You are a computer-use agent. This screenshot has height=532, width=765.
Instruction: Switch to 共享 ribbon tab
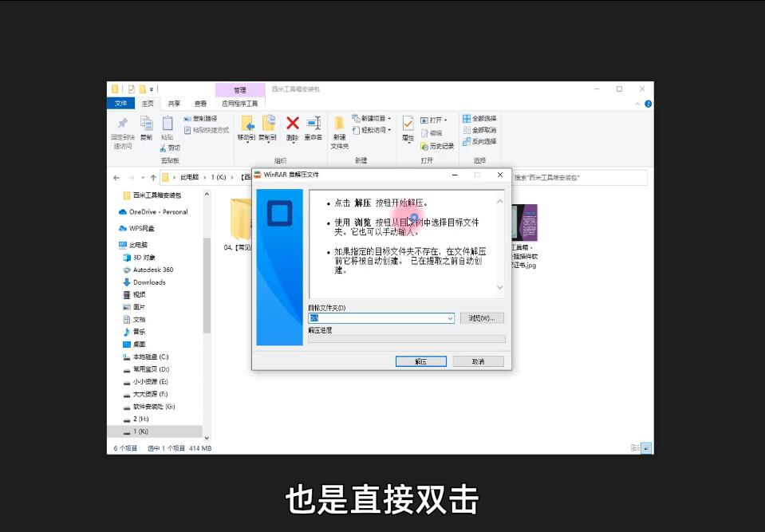pyautogui.click(x=174, y=104)
